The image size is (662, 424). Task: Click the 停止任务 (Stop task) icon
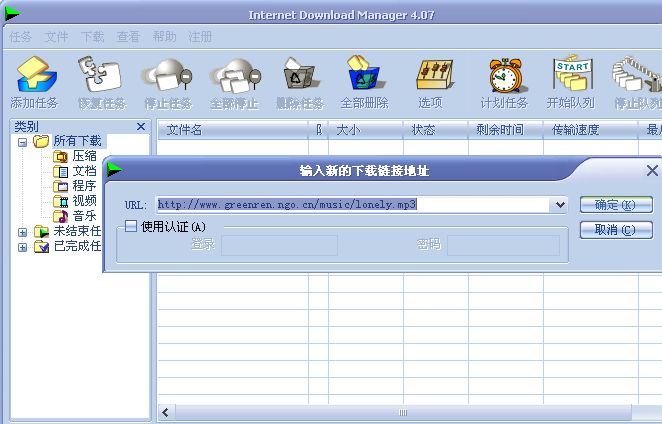click(x=167, y=75)
